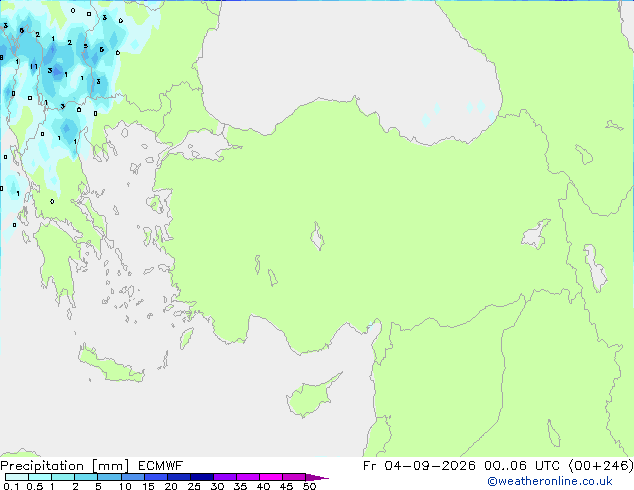Click the 20–25 mm dark blue swatch
The height and width of the screenshot is (490, 634).
point(178,477)
